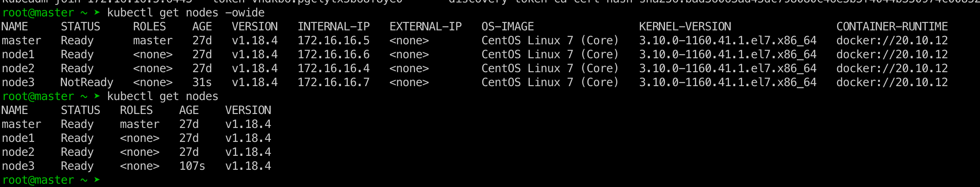Click the 107s age value
This screenshot has width=980, height=187.
(x=192, y=166)
